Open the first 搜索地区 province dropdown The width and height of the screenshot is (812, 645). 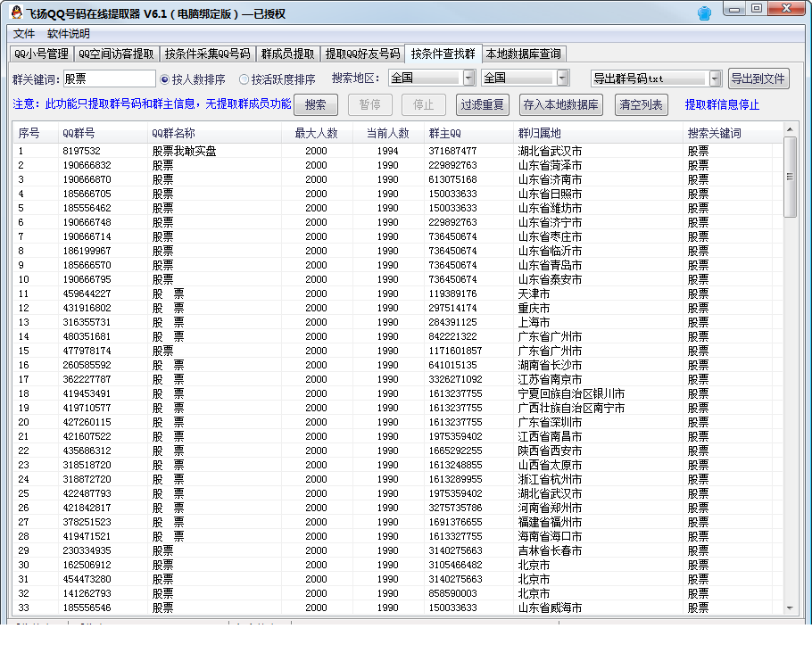[x=469, y=79]
